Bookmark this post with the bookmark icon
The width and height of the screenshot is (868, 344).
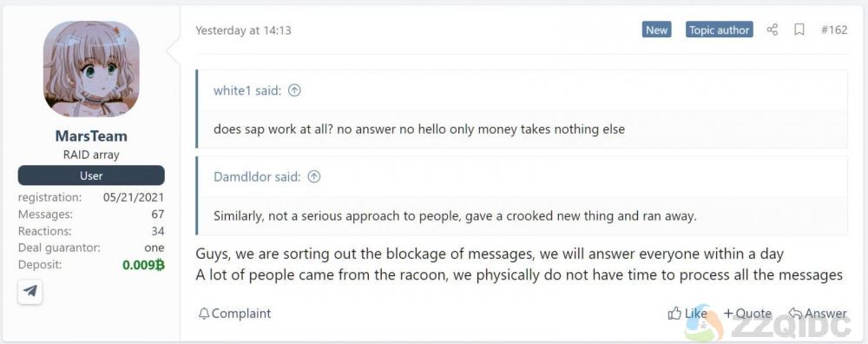click(799, 30)
